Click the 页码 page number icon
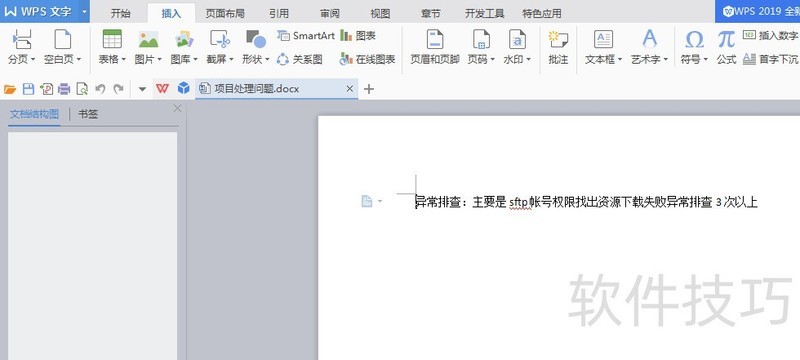 point(481,39)
